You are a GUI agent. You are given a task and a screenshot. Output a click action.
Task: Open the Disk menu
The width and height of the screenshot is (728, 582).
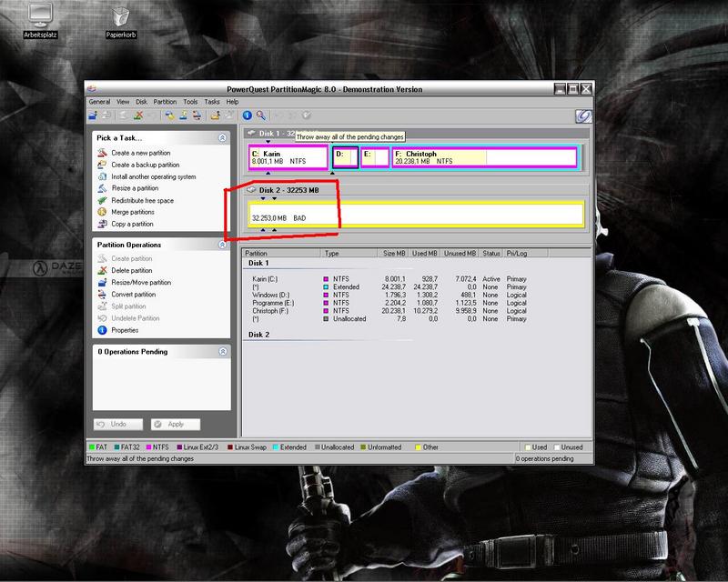(141, 102)
